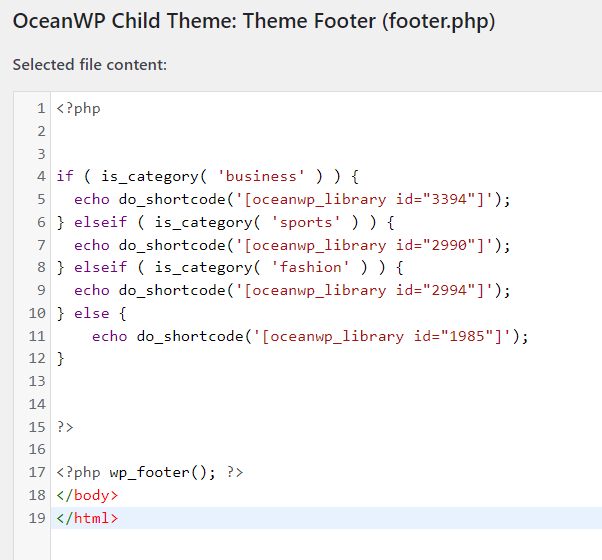Click line number 4 in the gutter
Screen dimensions: 602x560
41,177
